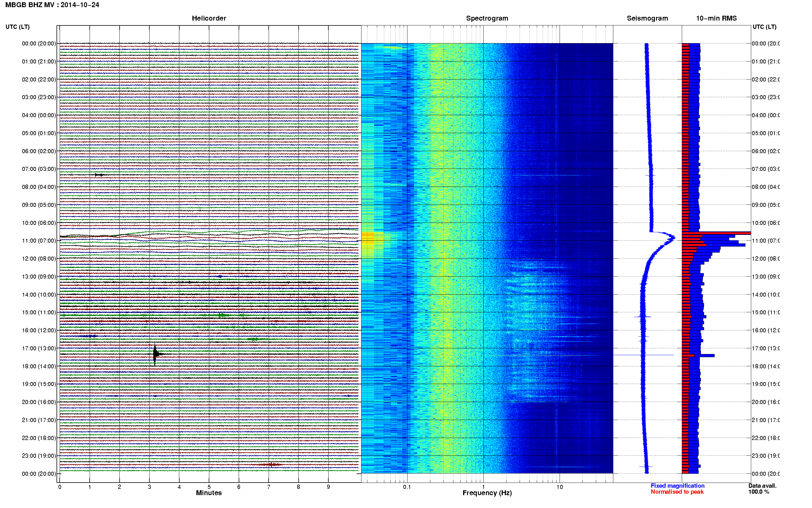Click the blue Fixed magnification legend text
This screenshot has width=812, height=508.
(678, 486)
